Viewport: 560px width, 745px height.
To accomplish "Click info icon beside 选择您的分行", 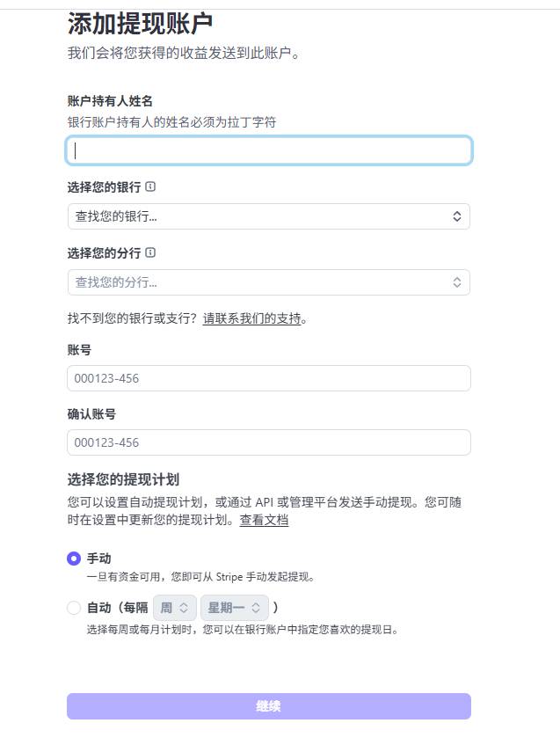I will [151, 253].
